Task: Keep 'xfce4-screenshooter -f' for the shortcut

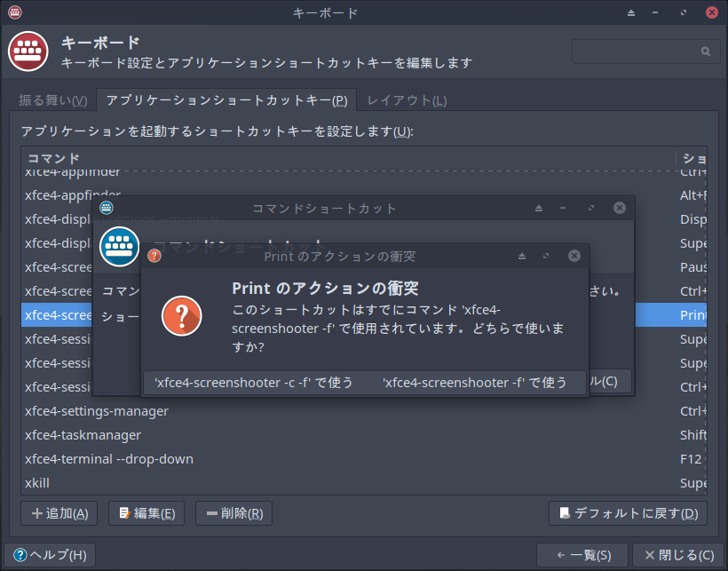Action: pos(474,383)
